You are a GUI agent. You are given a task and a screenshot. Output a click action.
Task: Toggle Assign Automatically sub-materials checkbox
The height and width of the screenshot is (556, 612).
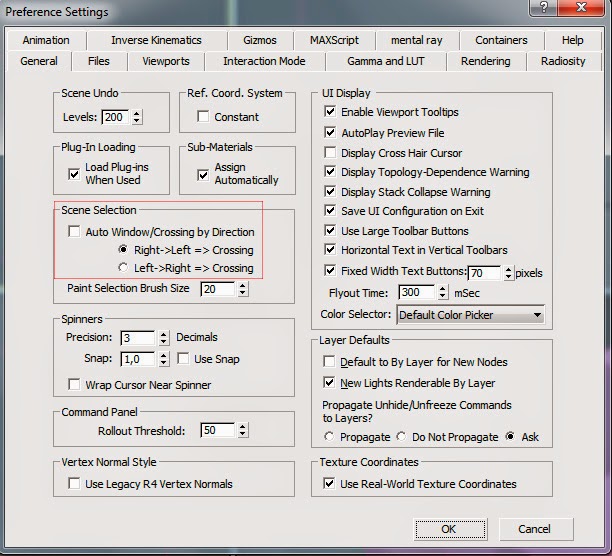(x=203, y=175)
